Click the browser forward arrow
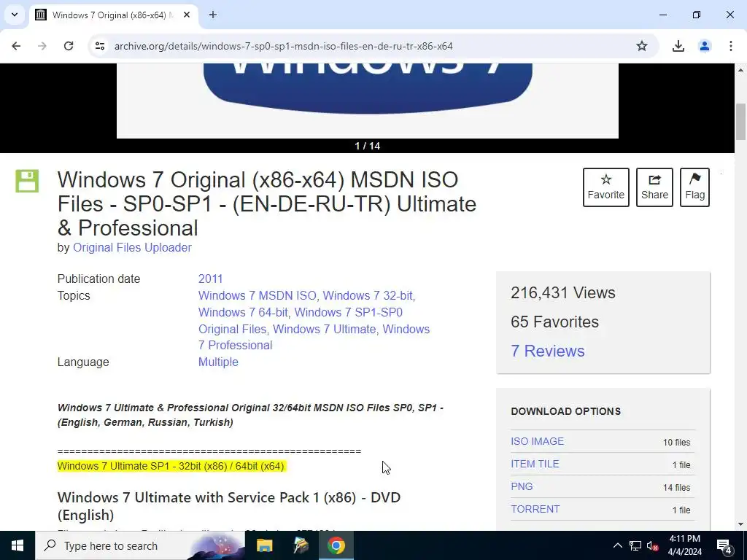The image size is (747, 560). coord(42,46)
